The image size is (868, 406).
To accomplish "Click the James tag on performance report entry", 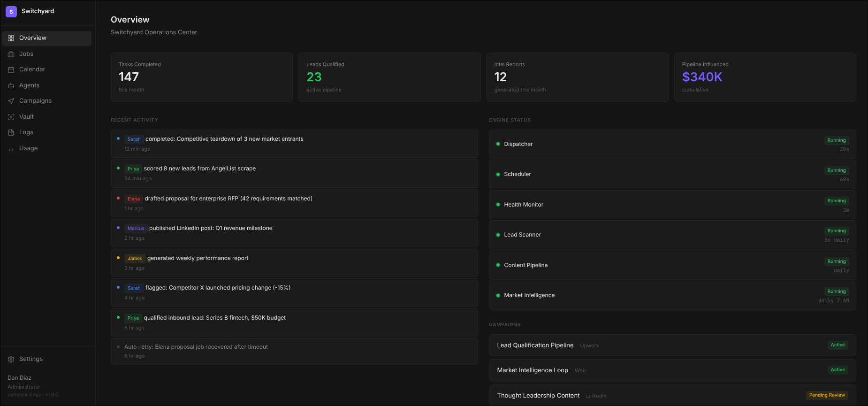I will click(x=135, y=258).
